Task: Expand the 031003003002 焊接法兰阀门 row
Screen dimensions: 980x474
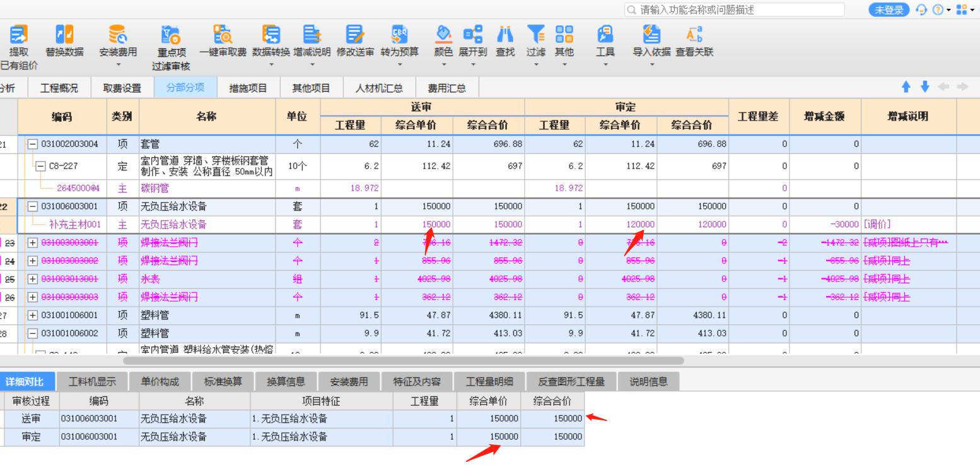Action: [x=33, y=261]
